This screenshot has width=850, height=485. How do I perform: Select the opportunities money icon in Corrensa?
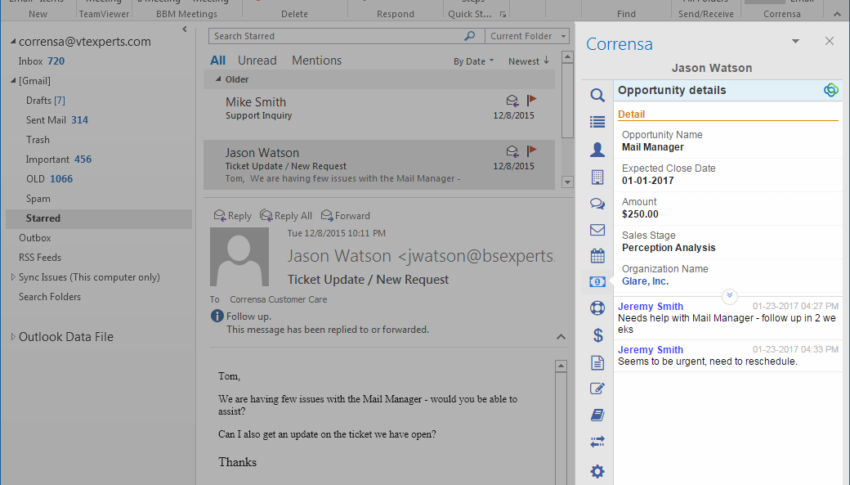point(597,281)
